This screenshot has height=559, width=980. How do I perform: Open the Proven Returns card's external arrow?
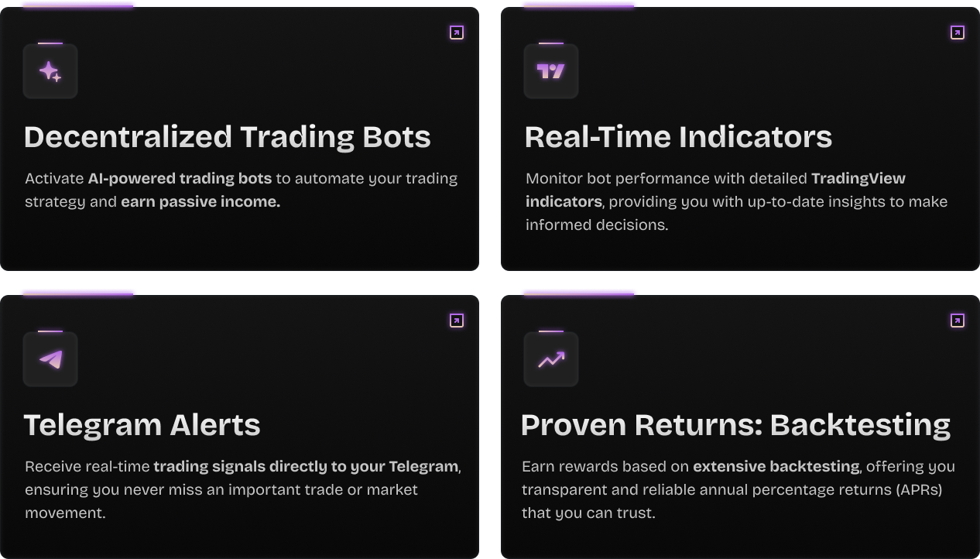[958, 321]
